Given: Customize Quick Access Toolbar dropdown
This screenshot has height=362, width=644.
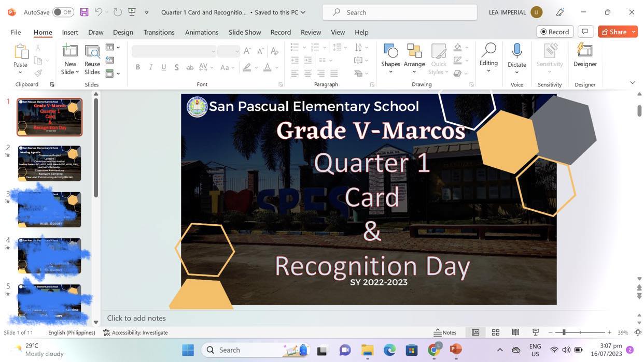Looking at the screenshot, I should (x=147, y=12).
